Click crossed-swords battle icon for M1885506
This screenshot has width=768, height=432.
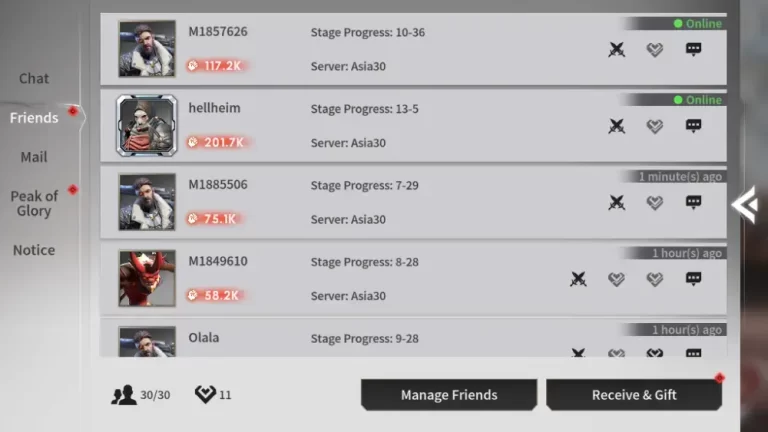click(x=617, y=202)
